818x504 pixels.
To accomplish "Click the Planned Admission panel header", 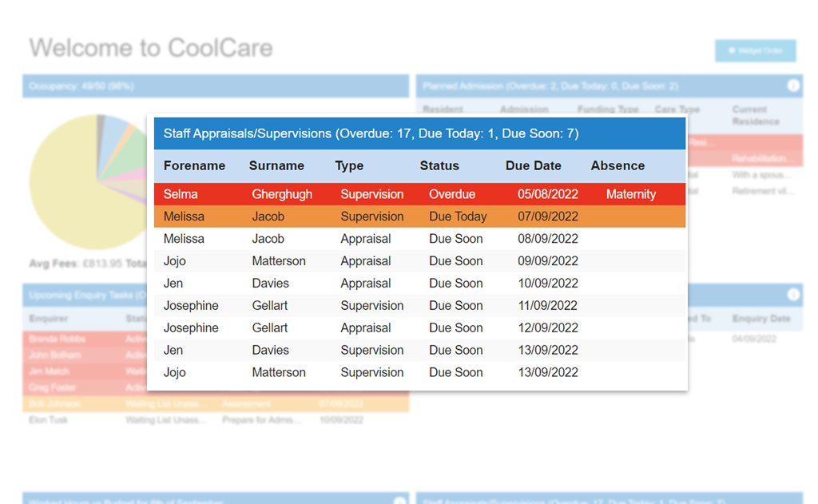I will [x=609, y=86].
